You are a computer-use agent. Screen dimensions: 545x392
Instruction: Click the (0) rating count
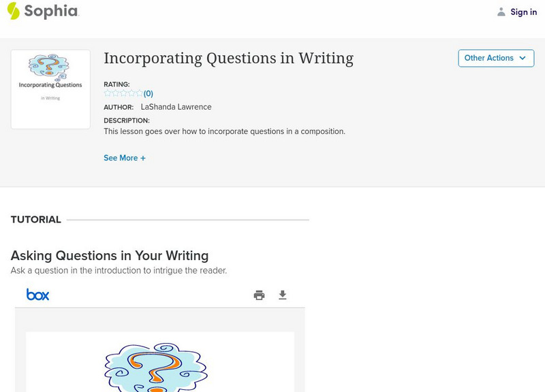[149, 94]
